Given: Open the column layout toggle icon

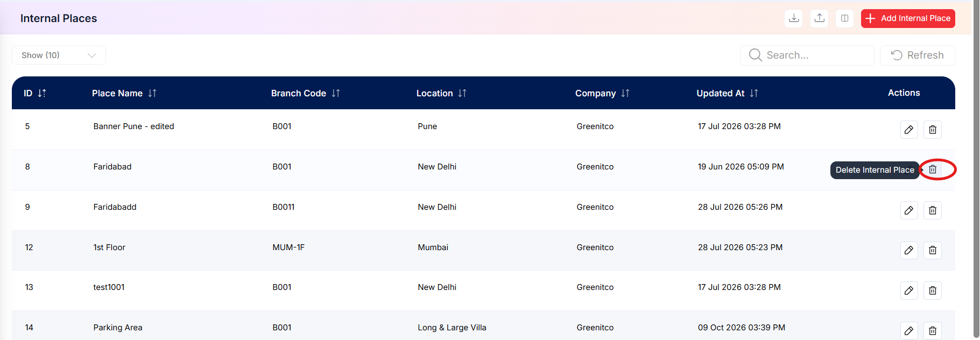Looking at the screenshot, I should 845,18.
